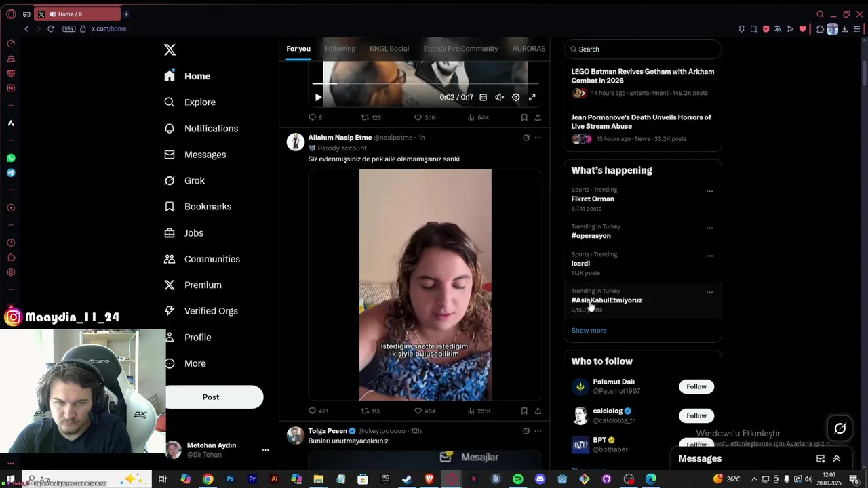Bookmark the top video post
The width and height of the screenshot is (868, 488).
pyautogui.click(x=524, y=117)
